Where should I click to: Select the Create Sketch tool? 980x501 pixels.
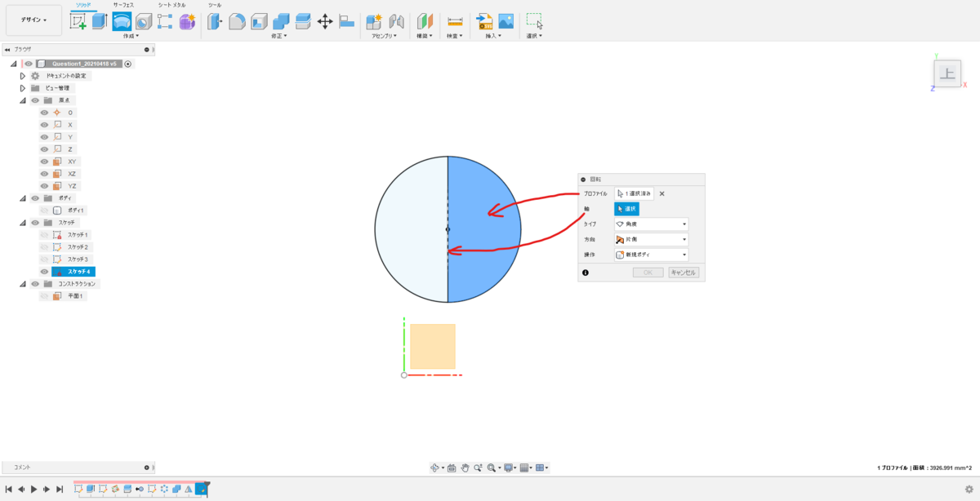[x=78, y=21]
